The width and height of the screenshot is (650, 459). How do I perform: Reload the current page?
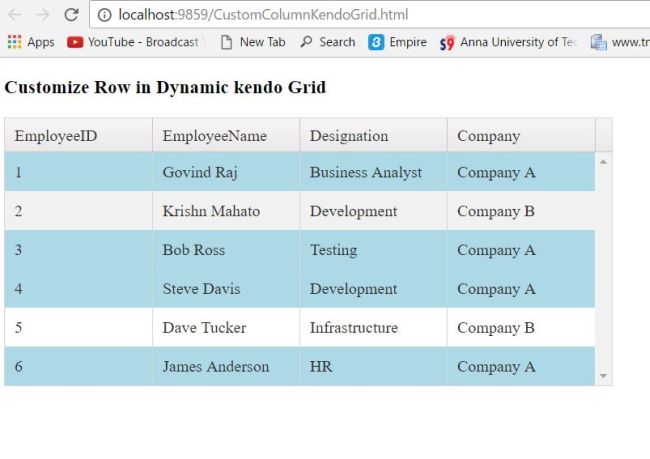click(71, 15)
